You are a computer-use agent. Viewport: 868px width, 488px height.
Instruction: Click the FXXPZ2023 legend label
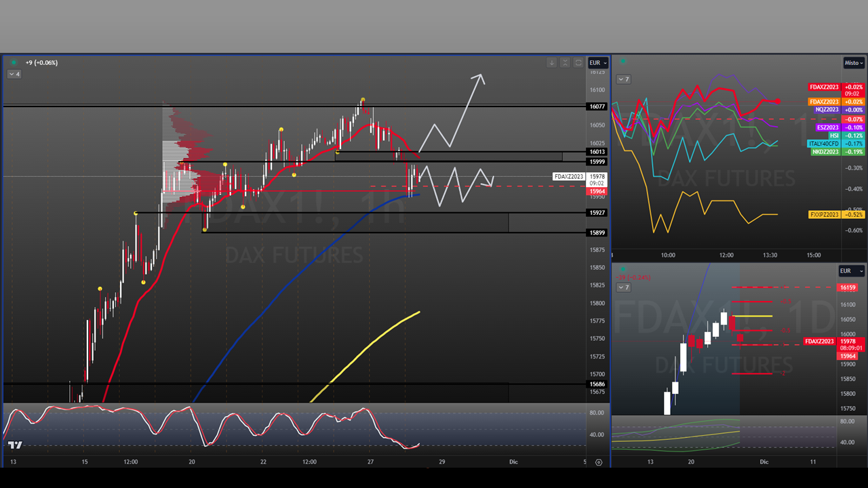tap(825, 215)
